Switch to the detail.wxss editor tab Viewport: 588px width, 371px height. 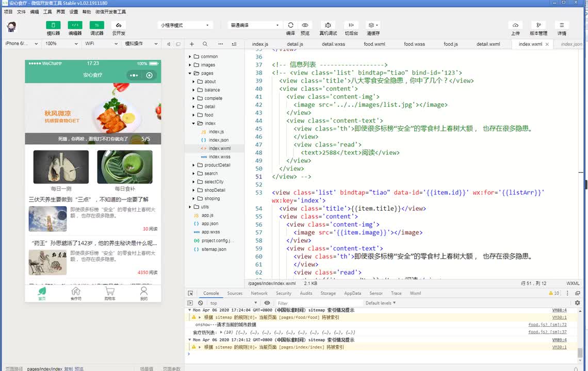pos(333,44)
